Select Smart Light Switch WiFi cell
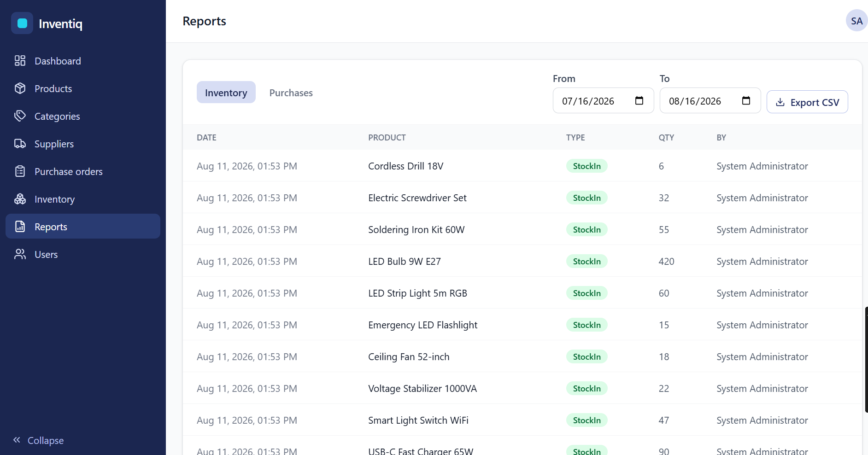 tap(418, 420)
